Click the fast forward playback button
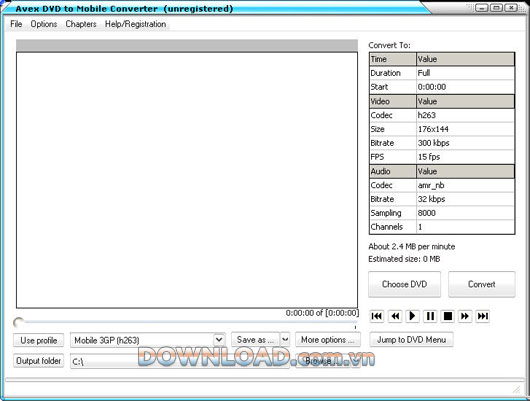The height and width of the screenshot is (401, 530). point(465,316)
